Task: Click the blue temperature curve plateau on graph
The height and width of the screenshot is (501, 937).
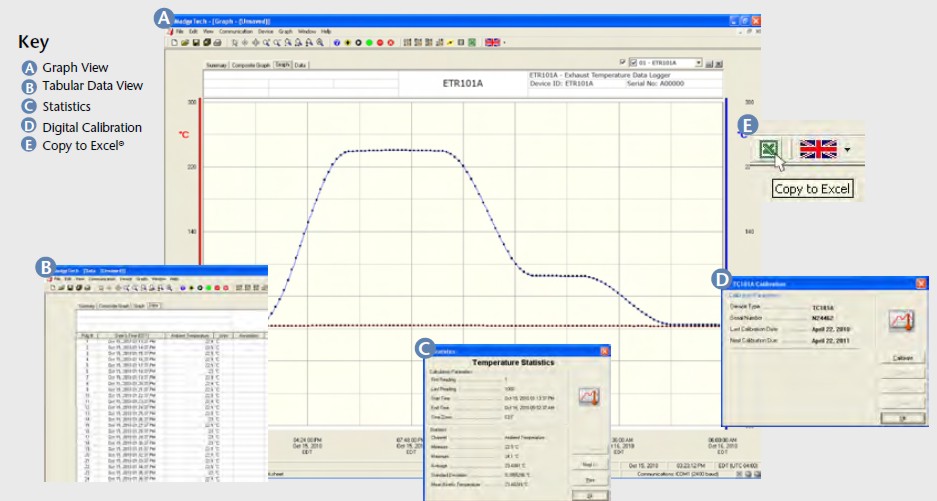Action: tap(394, 150)
